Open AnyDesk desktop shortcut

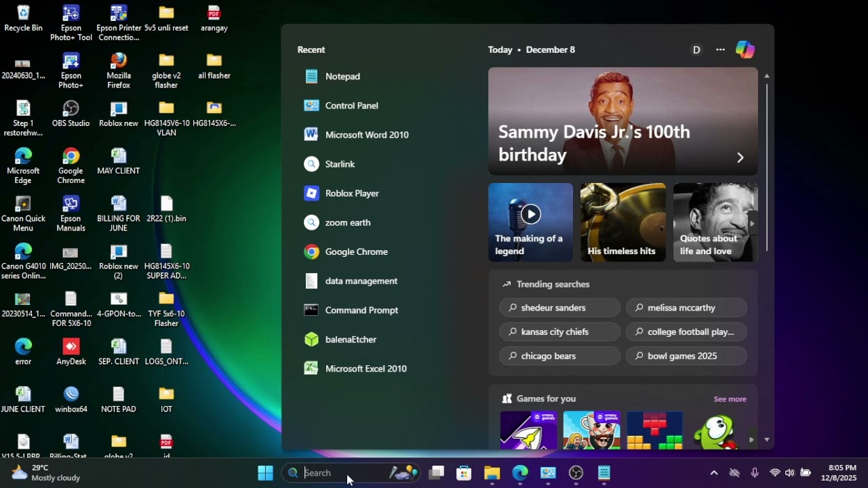point(71,352)
